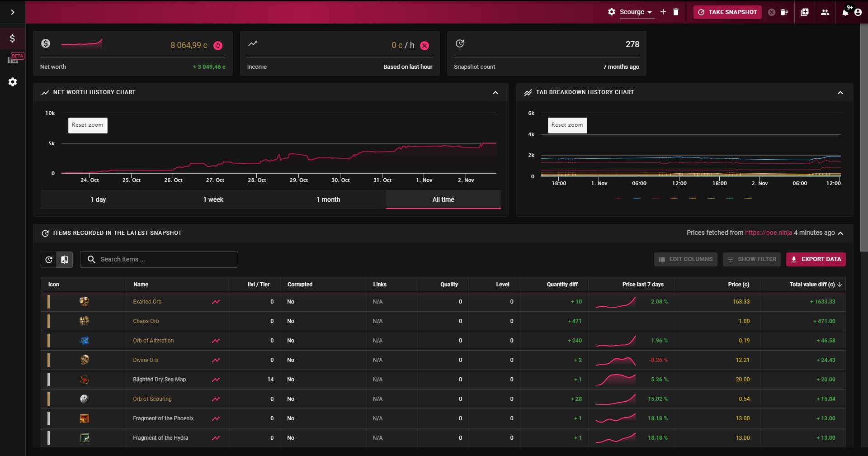Toggle the first tab breakdown legend marker

pyautogui.click(x=618, y=198)
